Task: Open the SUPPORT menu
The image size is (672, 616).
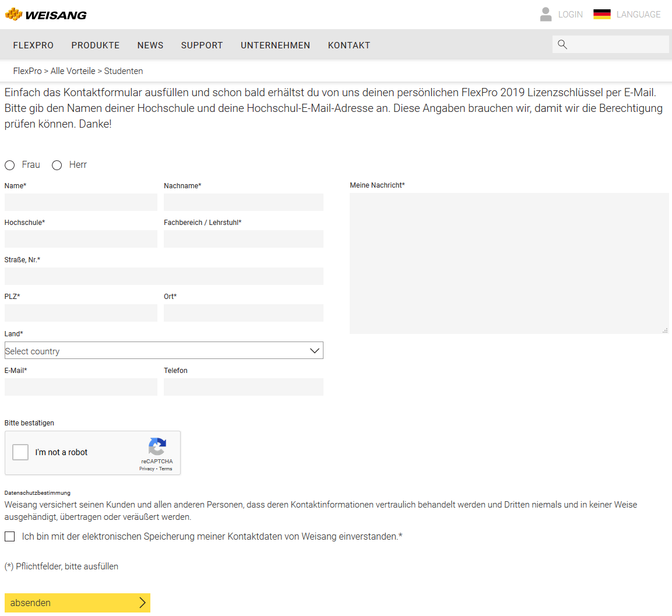Action: coord(202,45)
